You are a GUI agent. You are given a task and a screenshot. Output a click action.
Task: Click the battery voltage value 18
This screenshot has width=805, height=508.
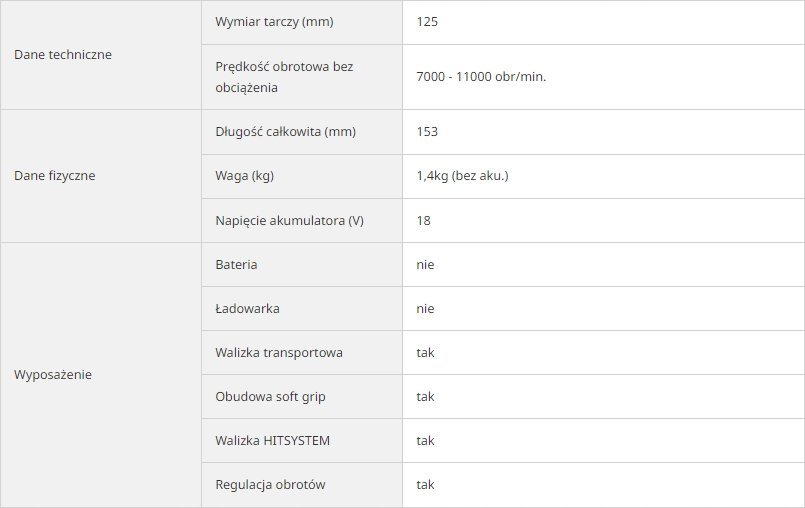click(x=424, y=220)
